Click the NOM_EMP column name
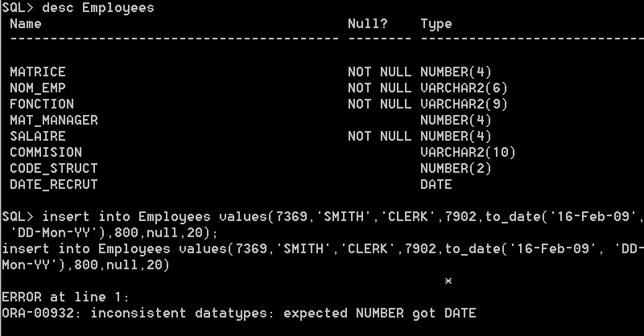The image size is (644, 336). pos(37,88)
